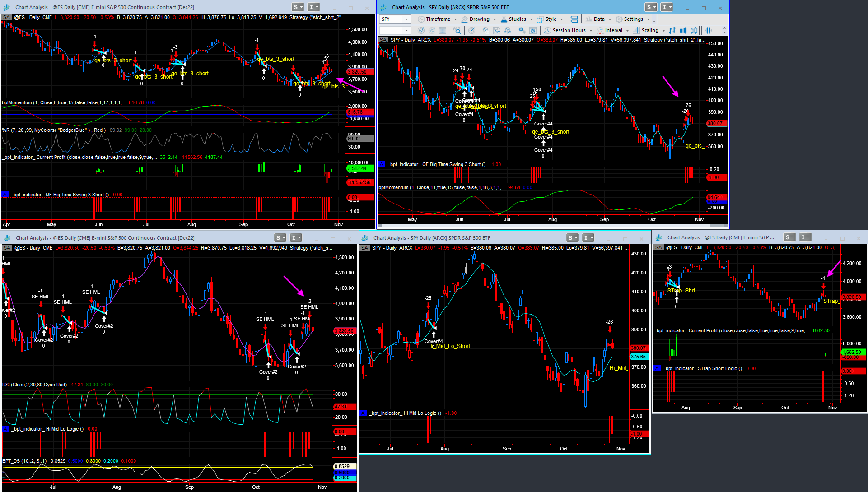Click SA badge in bottom-middle SPY chart status line
Screen dimensions: 868x492
tap(365, 248)
